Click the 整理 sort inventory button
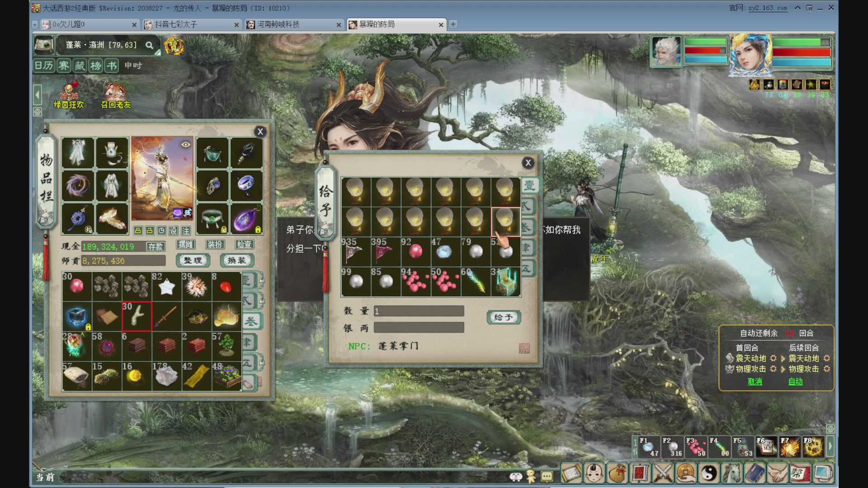This screenshot has width=868, height=488. [193, 260]
